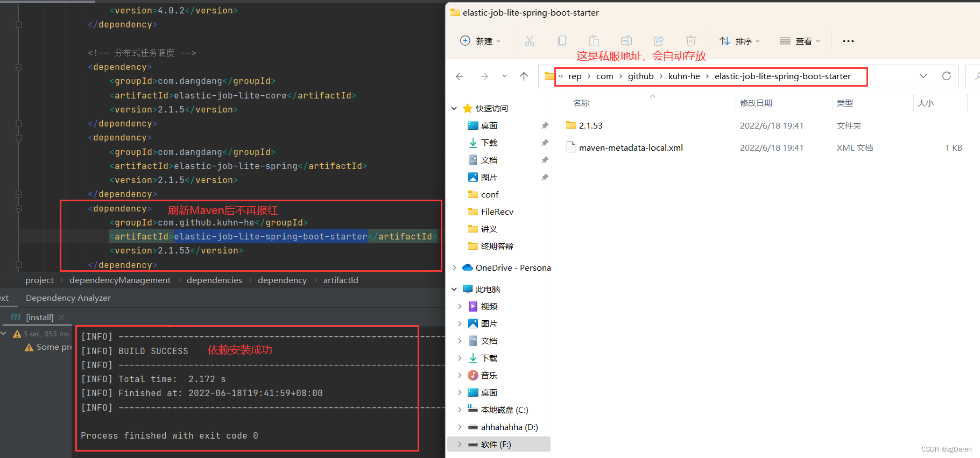Click the 'github' breadcrumb in address bar
Viewport: 980px width, 458px height.
point(641,76)
